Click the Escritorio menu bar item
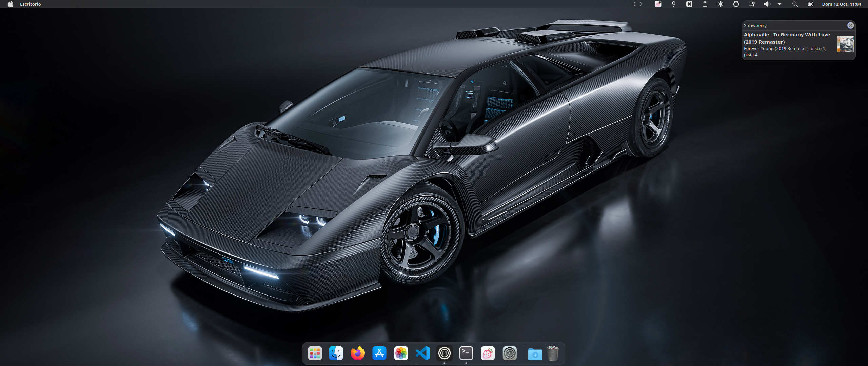Image resolution: width=868 pixels, height=366 pixels. point(30,4)
